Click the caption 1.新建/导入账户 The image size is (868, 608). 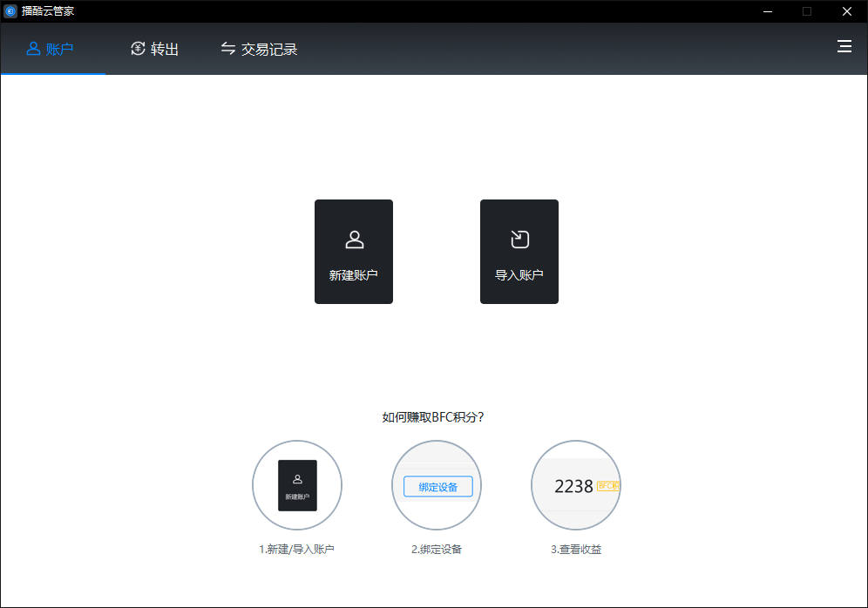(297, 550)
